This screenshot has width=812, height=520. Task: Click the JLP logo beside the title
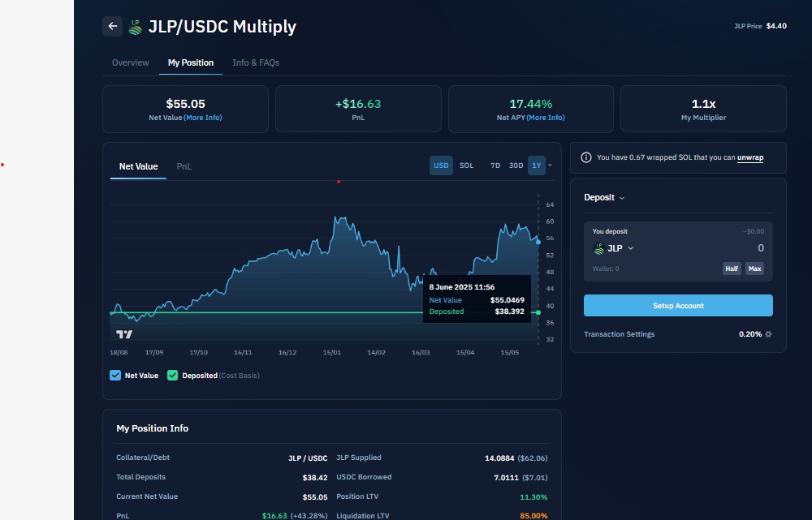[135, 27]
